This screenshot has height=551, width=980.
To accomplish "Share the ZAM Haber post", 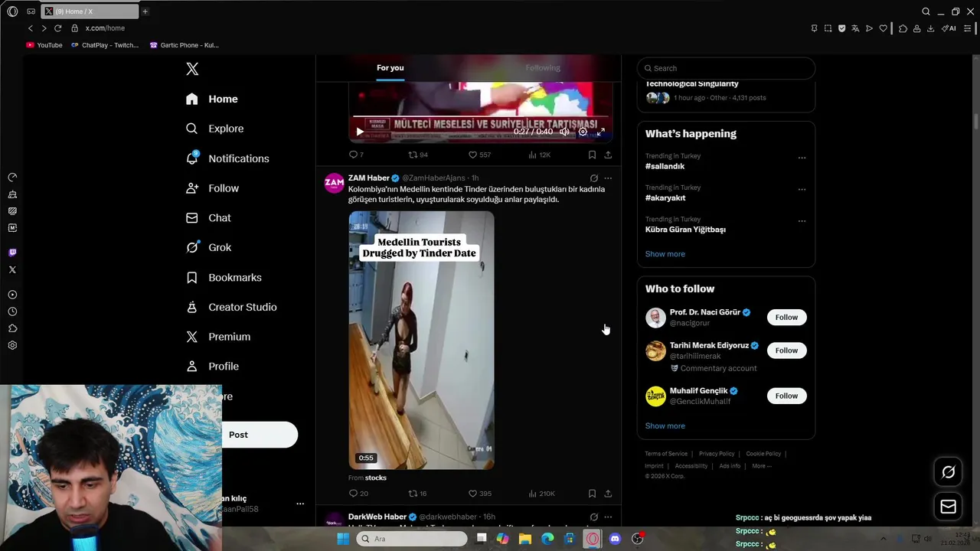I will click(x=608, y=494).
